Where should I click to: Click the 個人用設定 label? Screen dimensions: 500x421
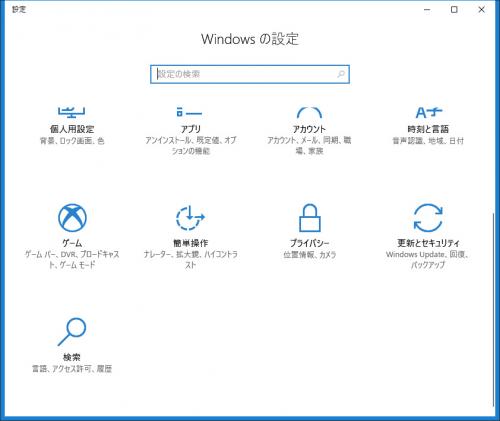click(x=72, y=129)
